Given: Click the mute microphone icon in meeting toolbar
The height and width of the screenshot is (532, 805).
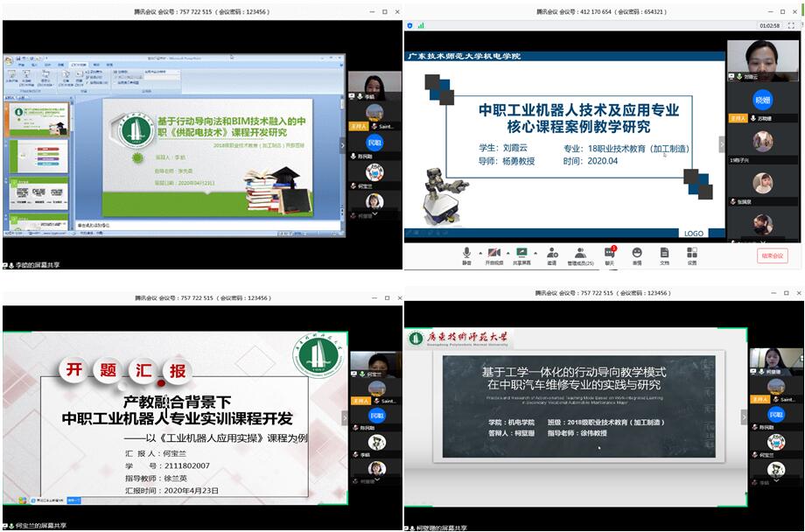Looking at the screenshot, I should [x=466, y=253].
